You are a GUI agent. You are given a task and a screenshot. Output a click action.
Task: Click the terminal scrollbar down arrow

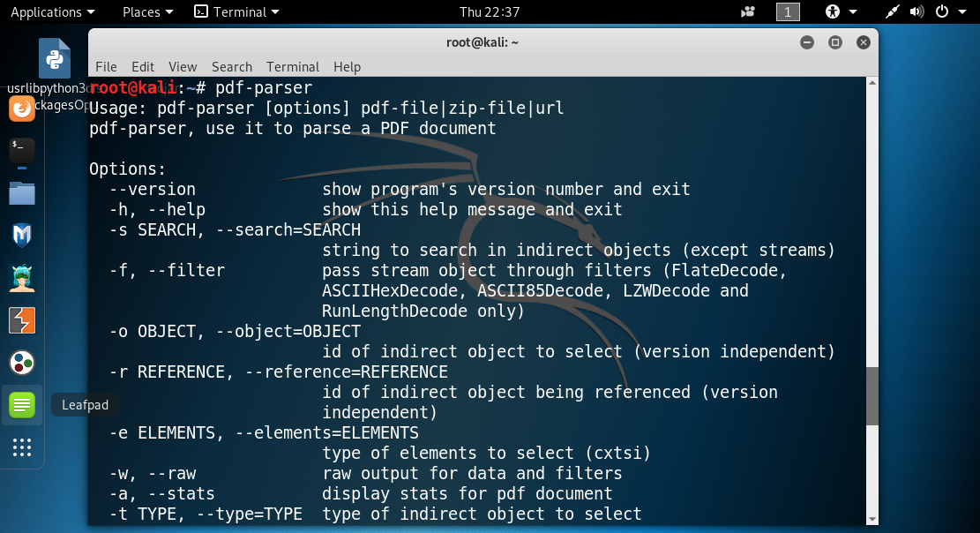(x=872, y=519)
